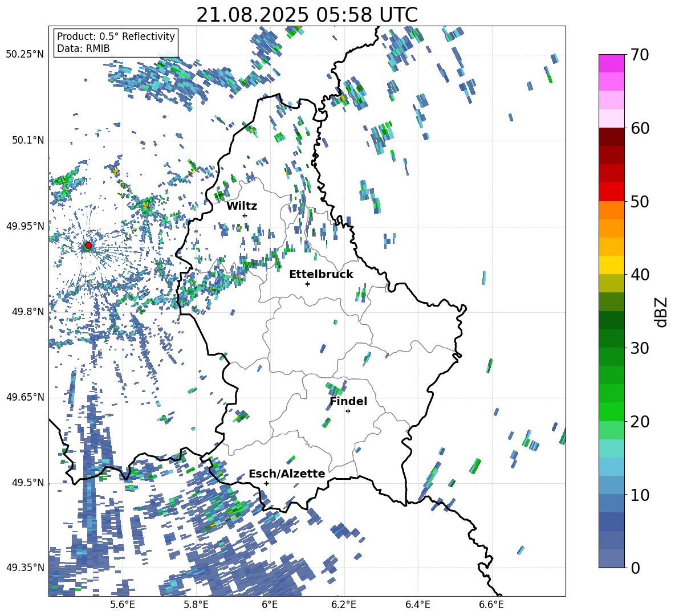This screenshot has height=616, width=675.
Task: Click the cross marker below Wiltz
Action: coord(245,215)
